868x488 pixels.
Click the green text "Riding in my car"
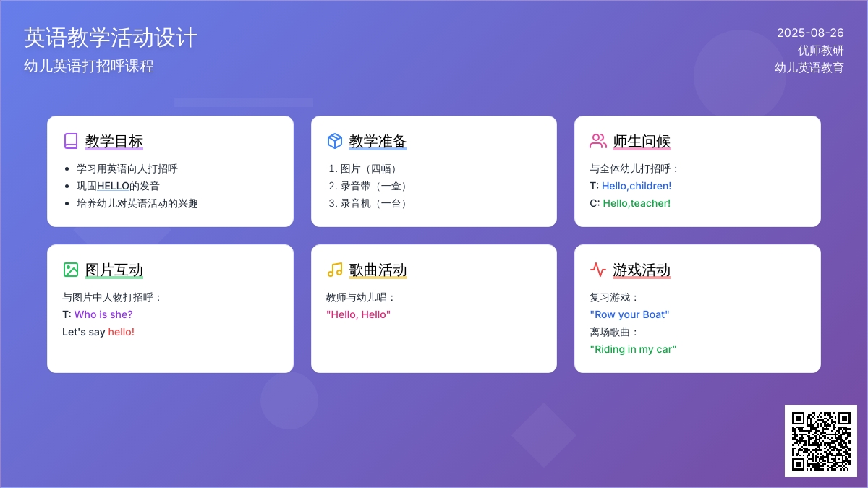click(x=634, y=349)
